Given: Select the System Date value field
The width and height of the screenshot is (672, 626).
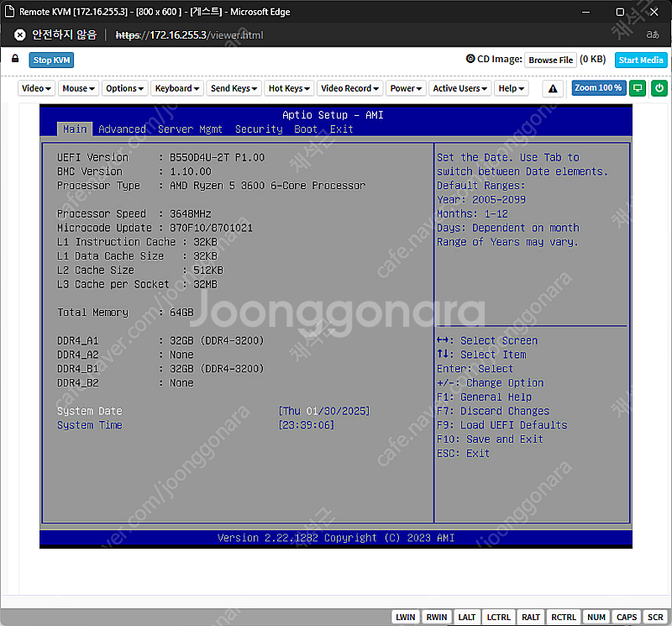Looking at the screenshot, I should (324, 411).
